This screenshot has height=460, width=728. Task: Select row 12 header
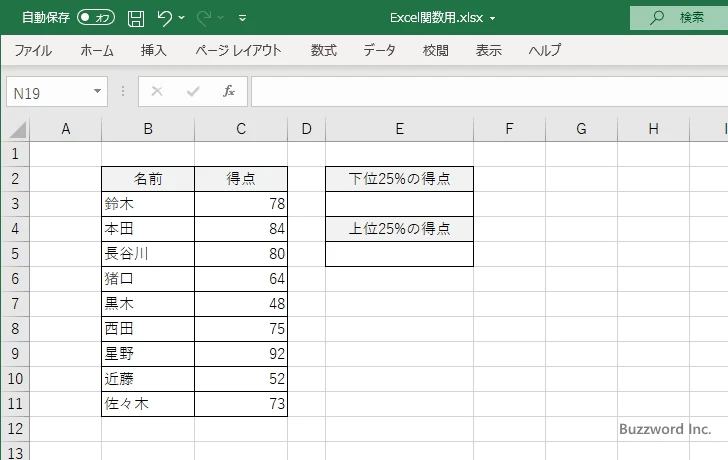[15, 428]
